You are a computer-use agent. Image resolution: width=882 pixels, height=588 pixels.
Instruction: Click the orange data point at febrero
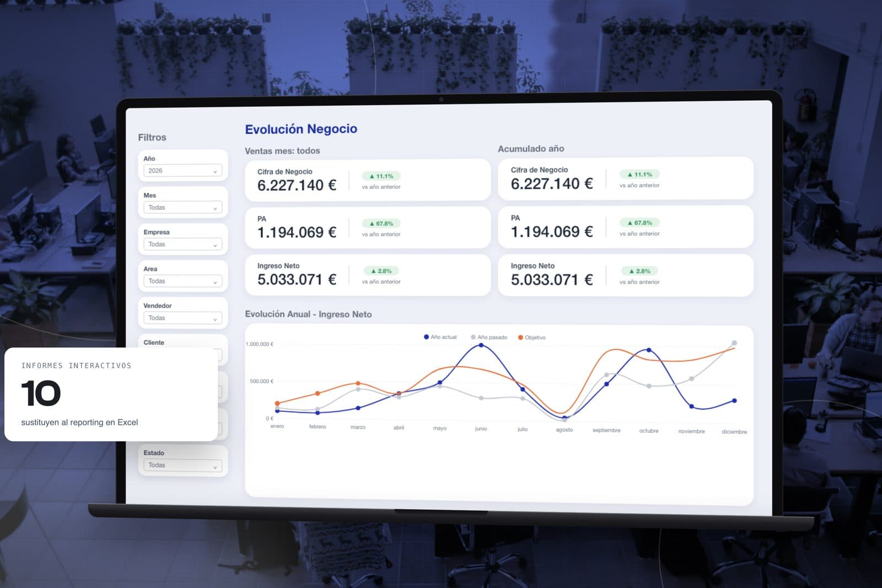pos(318,393)
